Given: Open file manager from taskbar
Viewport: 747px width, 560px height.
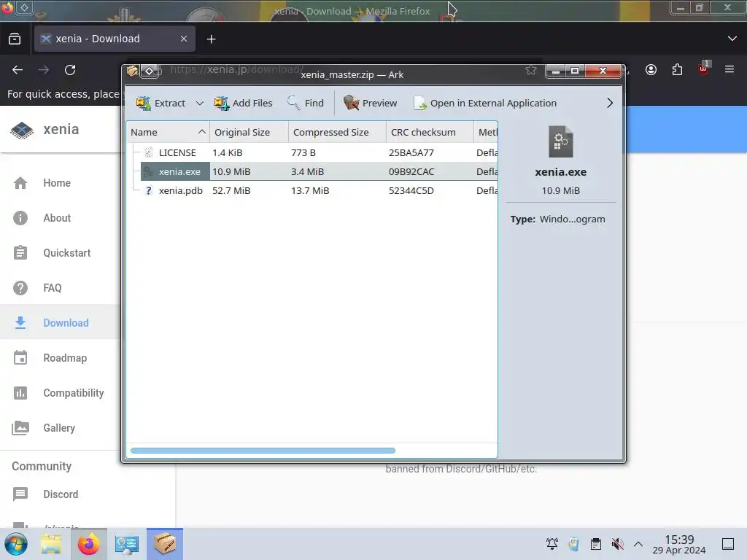Looking at the screenshot, I should pyautogui.click(x=51, y=544).
